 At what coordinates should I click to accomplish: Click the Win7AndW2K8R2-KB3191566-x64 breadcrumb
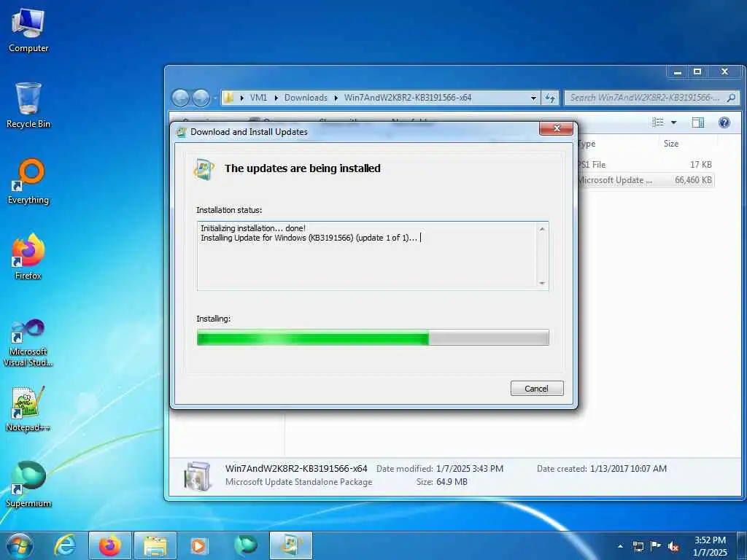(x=408, y=98)
